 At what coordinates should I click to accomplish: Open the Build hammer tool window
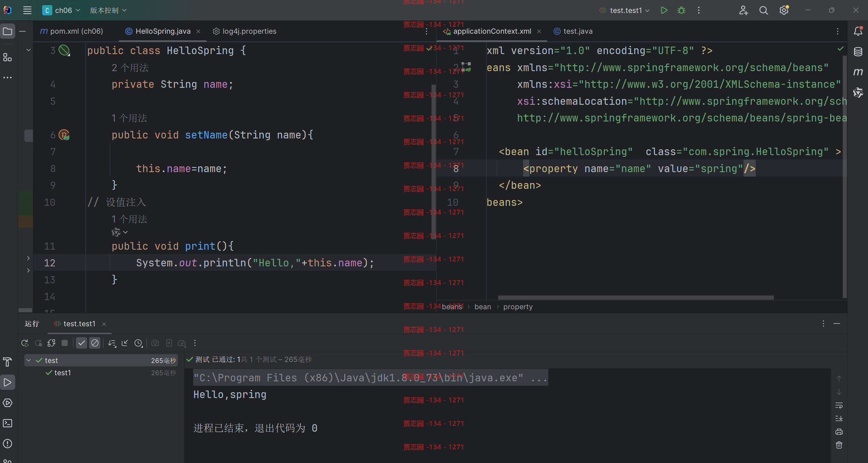pos(7,362)
